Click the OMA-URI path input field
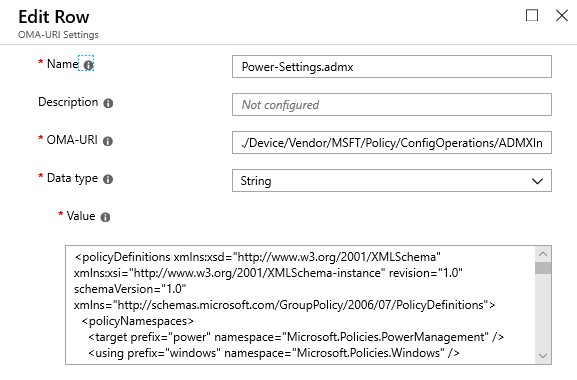The height and width of the screenshot is (380, 577). (392, 142)
